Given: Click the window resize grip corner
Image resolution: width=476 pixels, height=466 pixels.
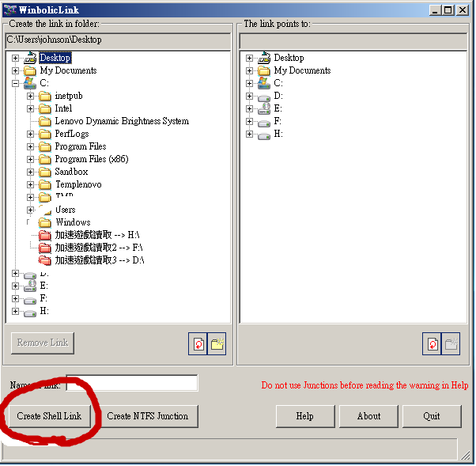Looking at the screenshot, I should tap(465, 455).
